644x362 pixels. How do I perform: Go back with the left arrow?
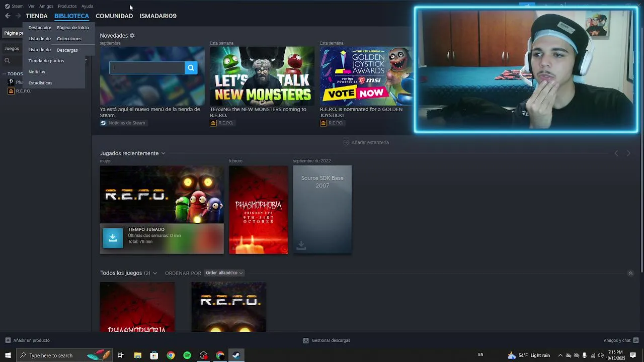pos(8,16)
